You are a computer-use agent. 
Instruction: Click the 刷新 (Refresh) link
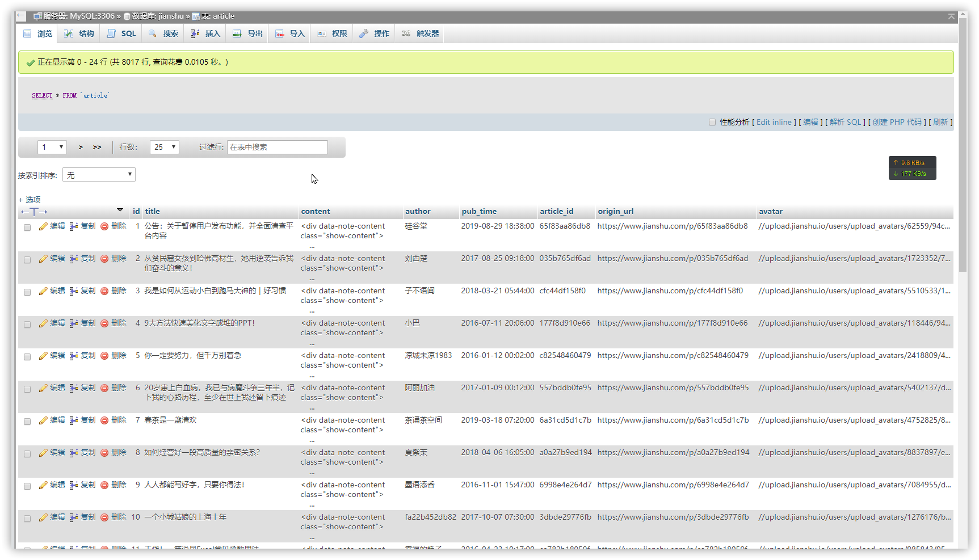[940, 122]
